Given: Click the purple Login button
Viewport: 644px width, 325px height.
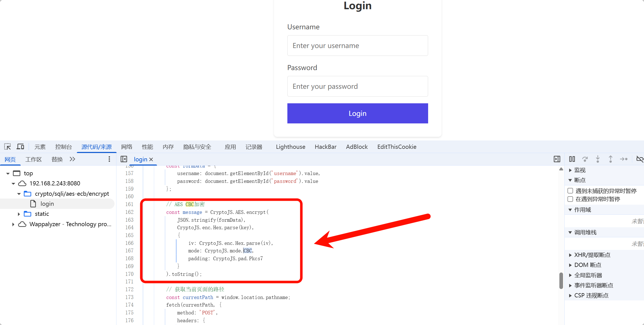Looking at the screenshot, I should 357,113.
